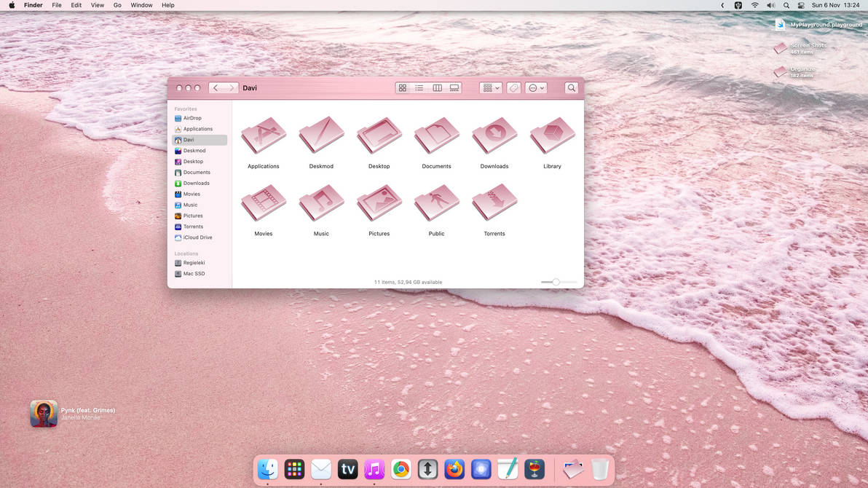This screenshot has height=488, width=868.
Task: Open the Window menu
Action: [141, 5]
